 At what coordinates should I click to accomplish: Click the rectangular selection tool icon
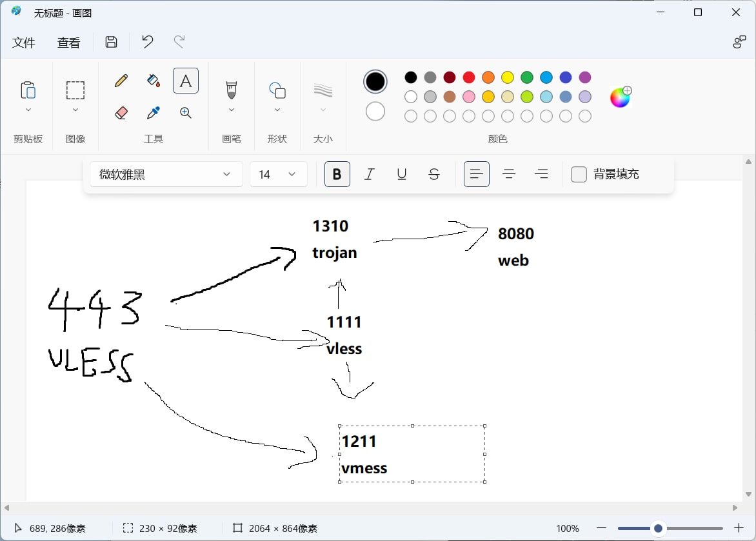75,90
